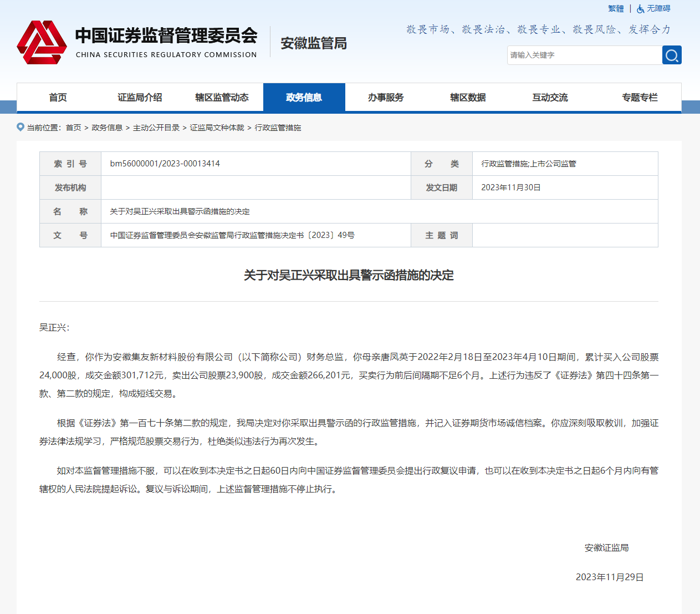
Task: Click the accessibility wheelchair icon
Action: coord(641,9)
